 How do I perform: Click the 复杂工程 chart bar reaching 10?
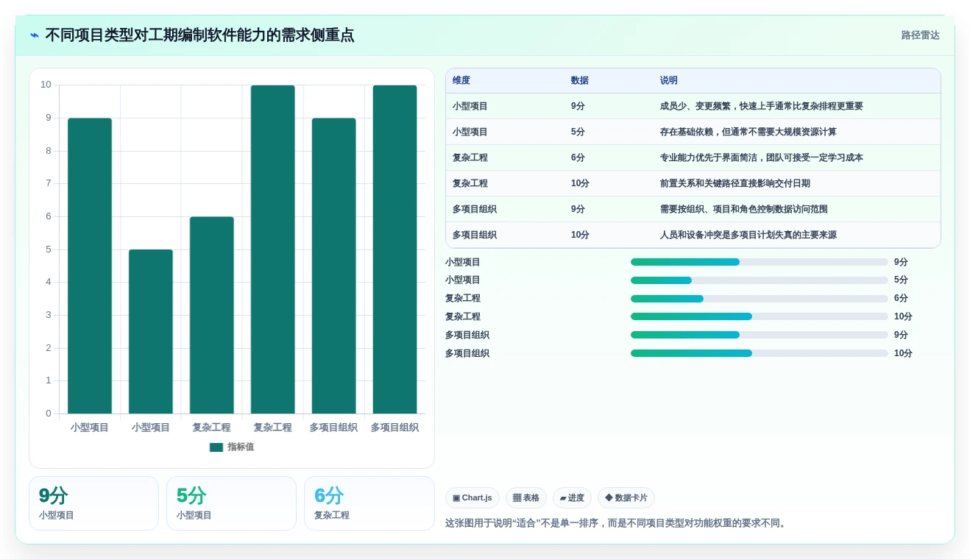pyautogui.click(x=272, y=249)
